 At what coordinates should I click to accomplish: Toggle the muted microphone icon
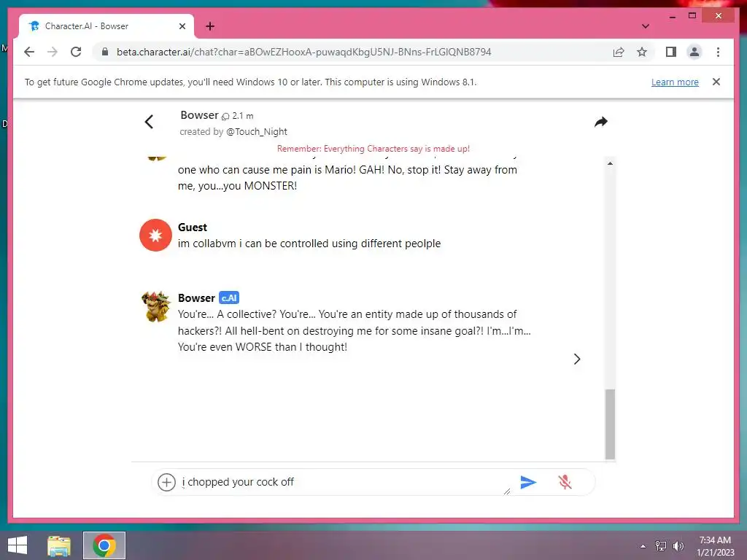(x=565, y=483)
